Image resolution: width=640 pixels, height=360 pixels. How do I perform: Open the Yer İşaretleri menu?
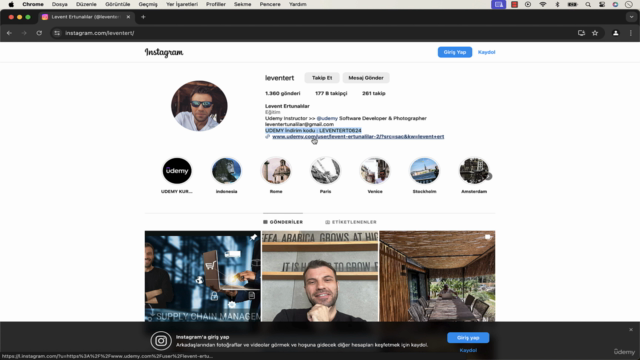click(x=182, y=4)
